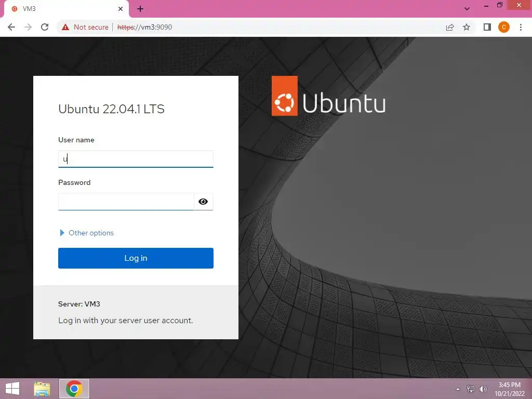
Task: Open the volume tray icon
Action: 483,389
